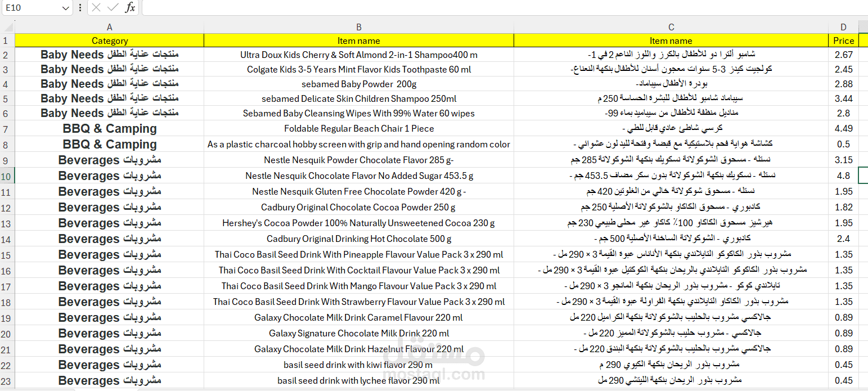
Task: Select column B header
Action: tap(359, 27)
